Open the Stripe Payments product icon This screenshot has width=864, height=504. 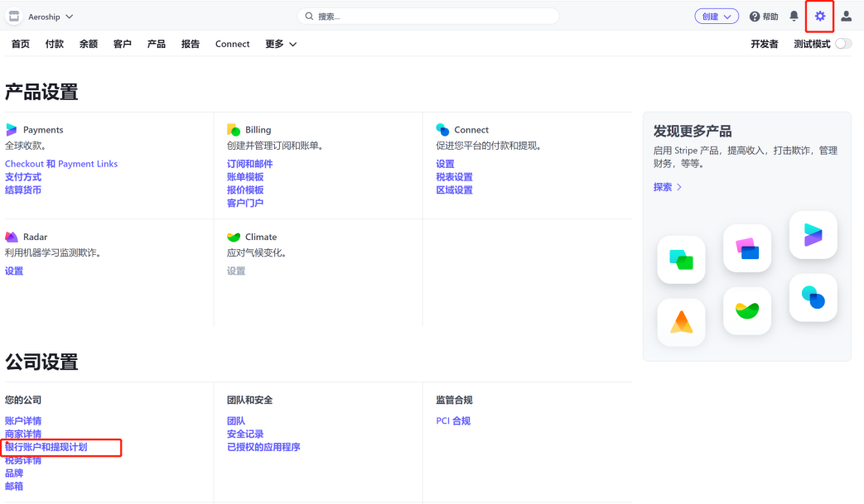click(x=12, y=129)
